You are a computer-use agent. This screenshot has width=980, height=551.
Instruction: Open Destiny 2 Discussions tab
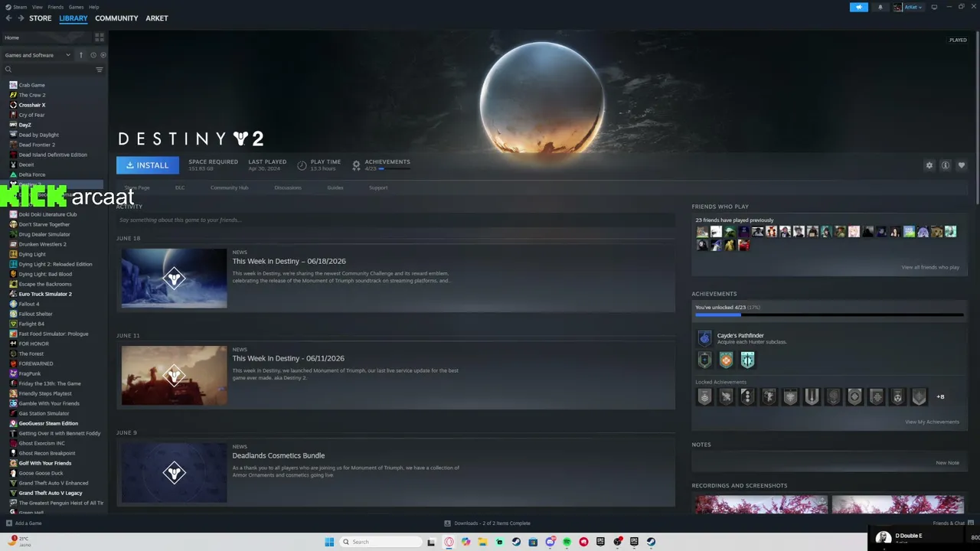(x=288, y=187)
